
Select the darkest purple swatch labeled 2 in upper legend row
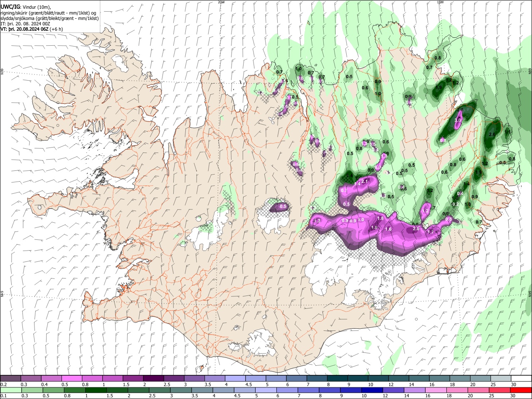click(x=153, y=379)
